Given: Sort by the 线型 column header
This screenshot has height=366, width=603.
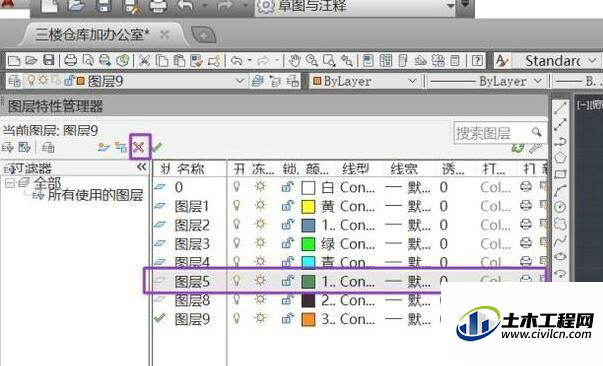Looking at the screenshot, I should pyautogui.click(x=355, y=168).
